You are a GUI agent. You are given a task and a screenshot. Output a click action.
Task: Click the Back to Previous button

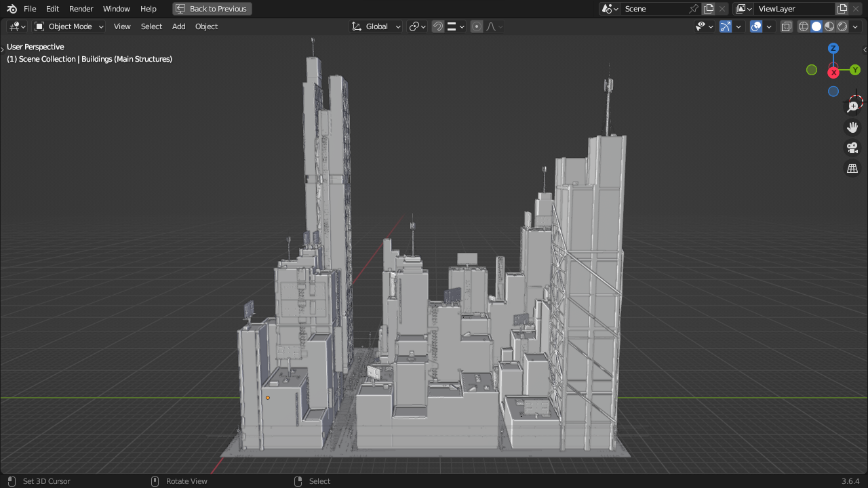click(212, 9)
